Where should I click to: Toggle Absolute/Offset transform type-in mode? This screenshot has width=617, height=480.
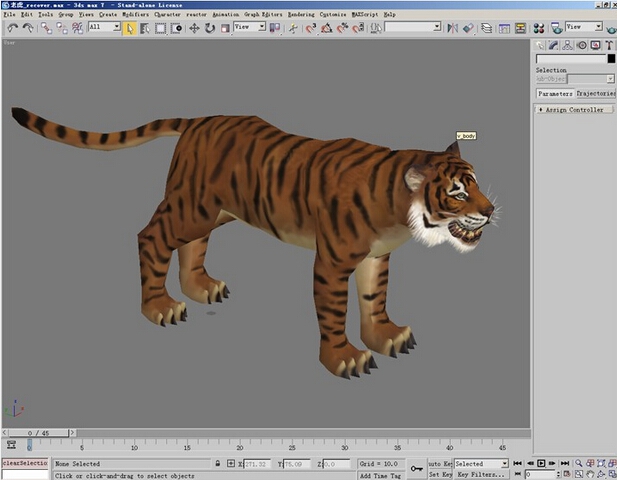tap(231, 463)
